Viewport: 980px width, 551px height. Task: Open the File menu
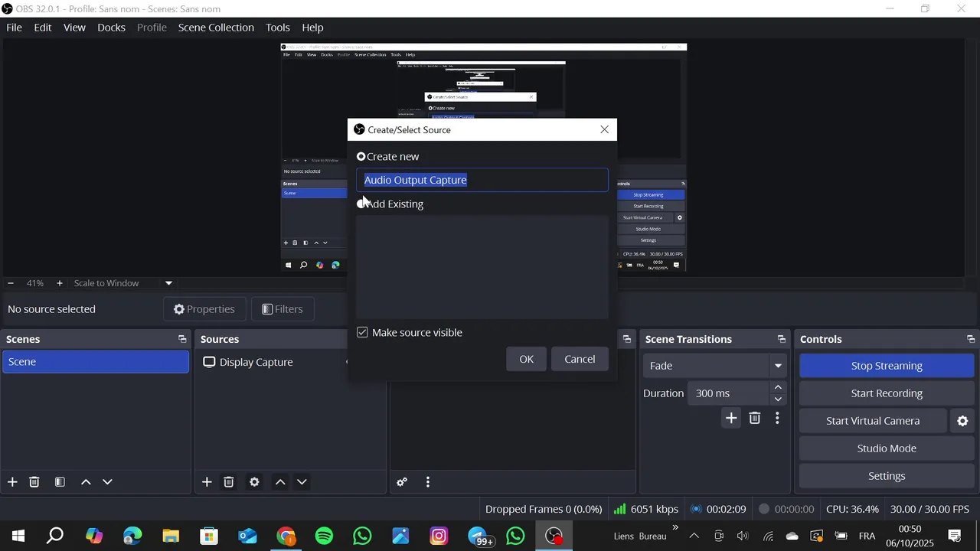click(x=14, y=28)
